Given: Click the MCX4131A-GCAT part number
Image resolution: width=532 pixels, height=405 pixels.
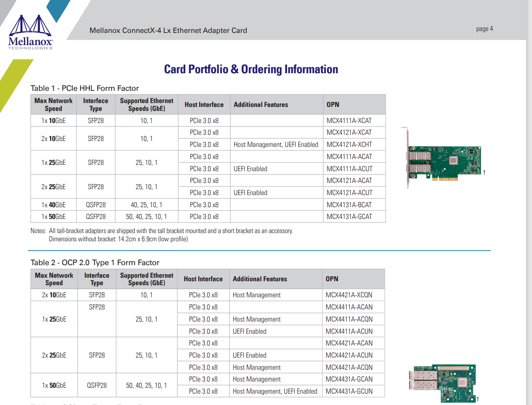Looking at the screenshot, I should tap(349, 217).
